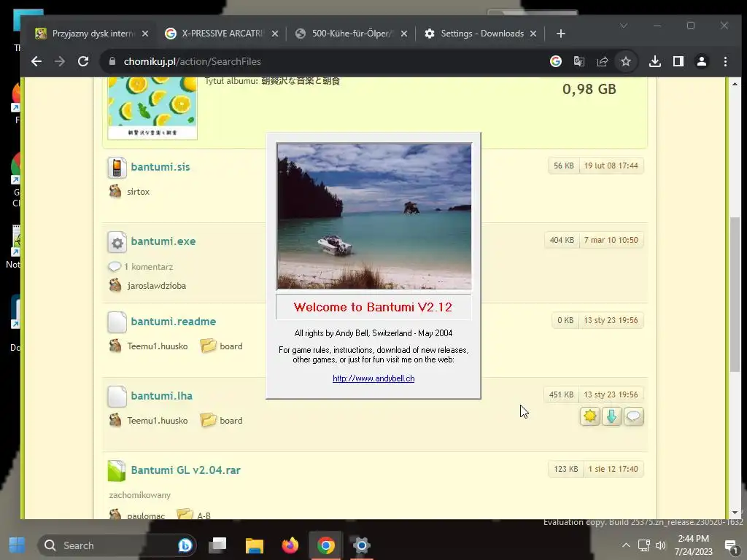Share this page icon

coord(602,61)
